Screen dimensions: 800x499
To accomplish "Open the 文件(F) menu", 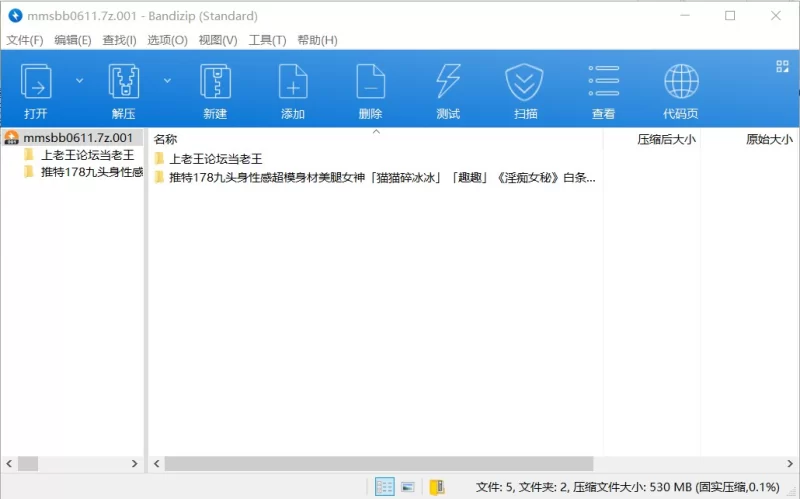I will pyautogui.click(x=24, y=40).
